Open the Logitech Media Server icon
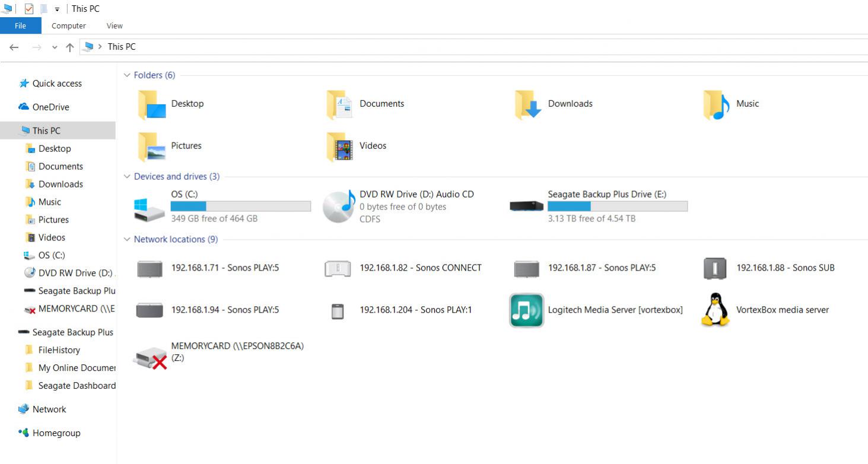 point(526,310)
